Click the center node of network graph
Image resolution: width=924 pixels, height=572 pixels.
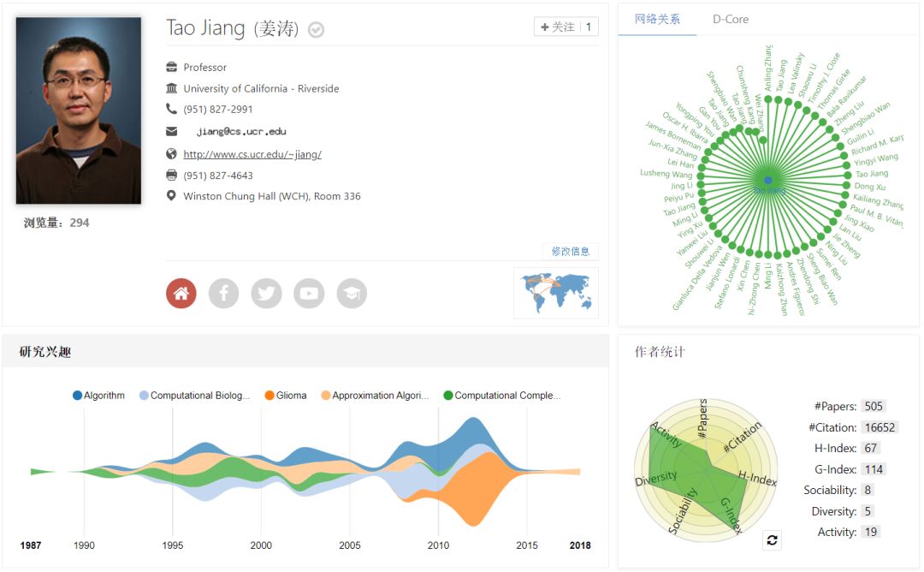768,181
